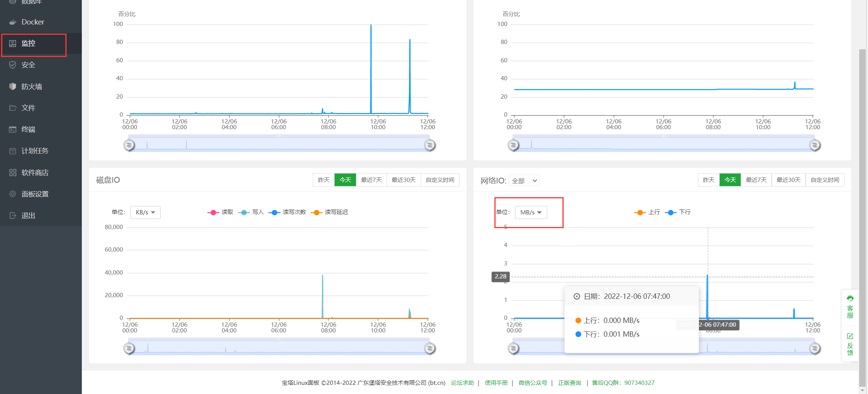Click the panel settings gear icon
This screenshot has width=868, height=394.
[13, 194]
